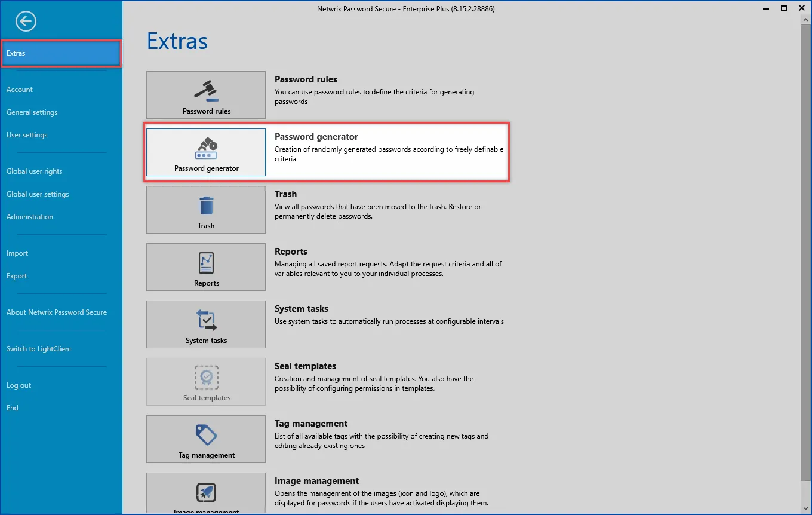Click Switch to LightClient
The width and height of the screenshot is (812, 515).
[x=39, y=349]
